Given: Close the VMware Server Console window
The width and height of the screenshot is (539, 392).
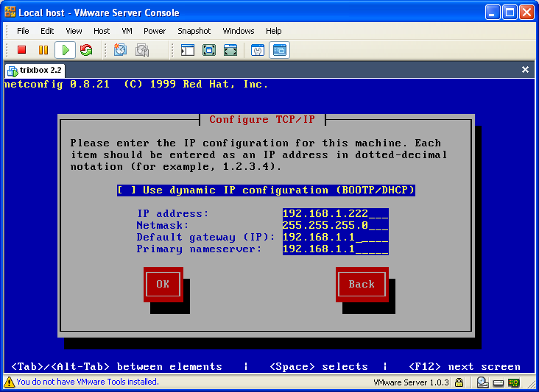Looking at the screenshot, I should 526,13.
